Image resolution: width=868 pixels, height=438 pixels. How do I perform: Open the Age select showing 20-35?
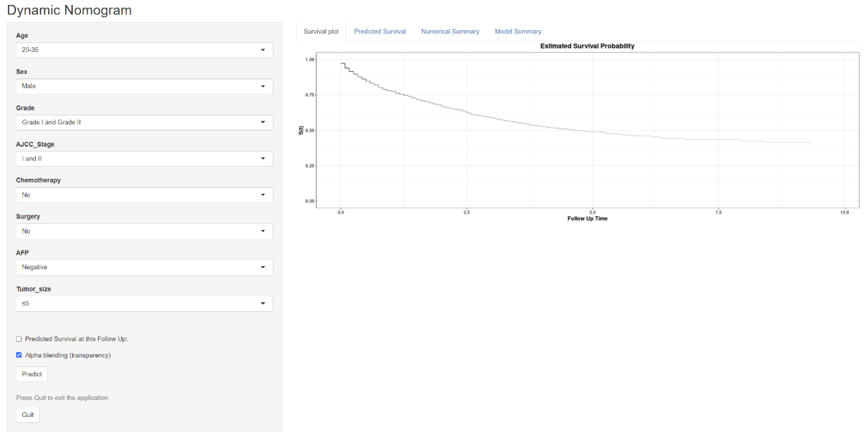(x=135, y=50)
